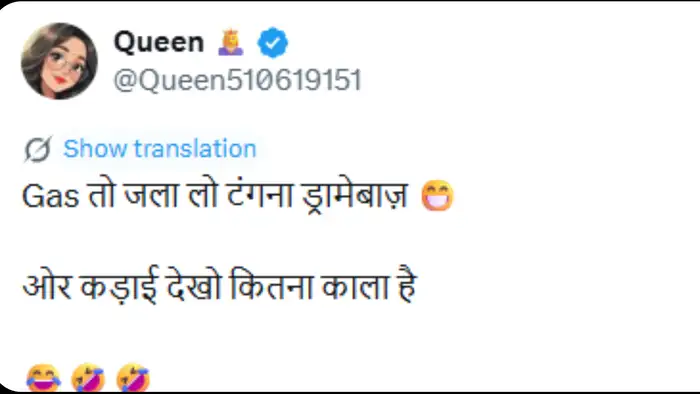The height and width of the screenshot is (394, 700).
Task: Click the tears of joy emoji
Action: click(x=43, y=379)
